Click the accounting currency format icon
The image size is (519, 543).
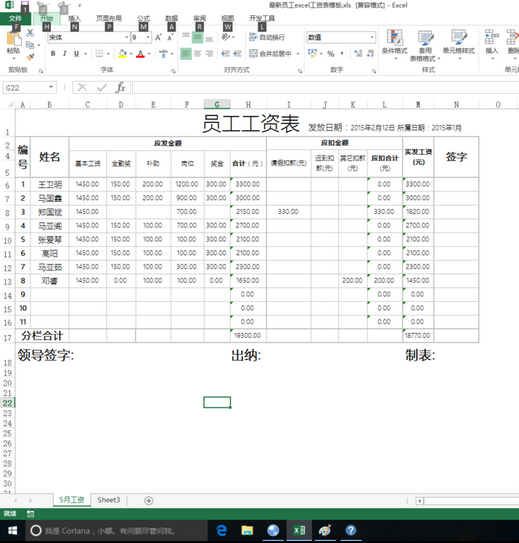click(312, 53)
